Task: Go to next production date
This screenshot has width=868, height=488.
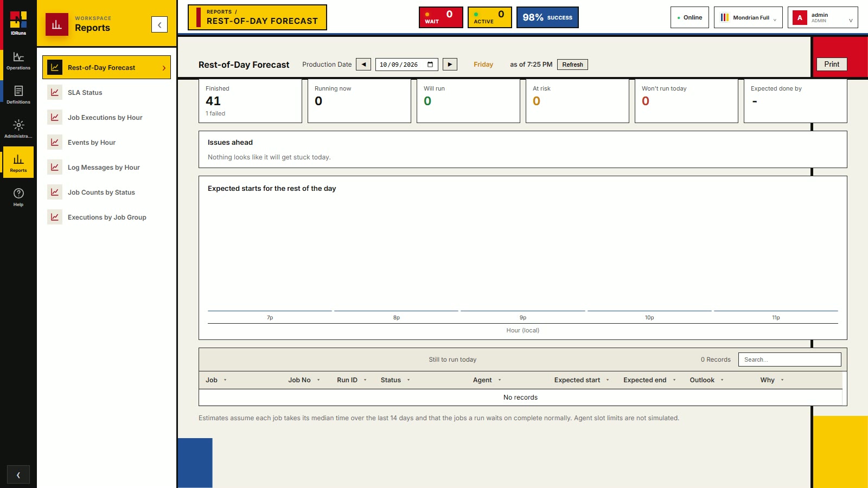Action: [450, 65]
